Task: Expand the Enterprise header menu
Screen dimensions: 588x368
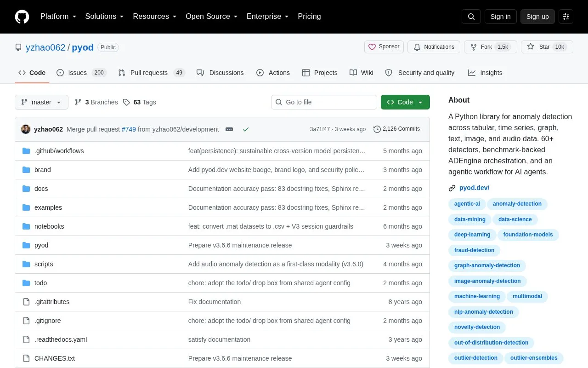Action: [x=268, y=17]
